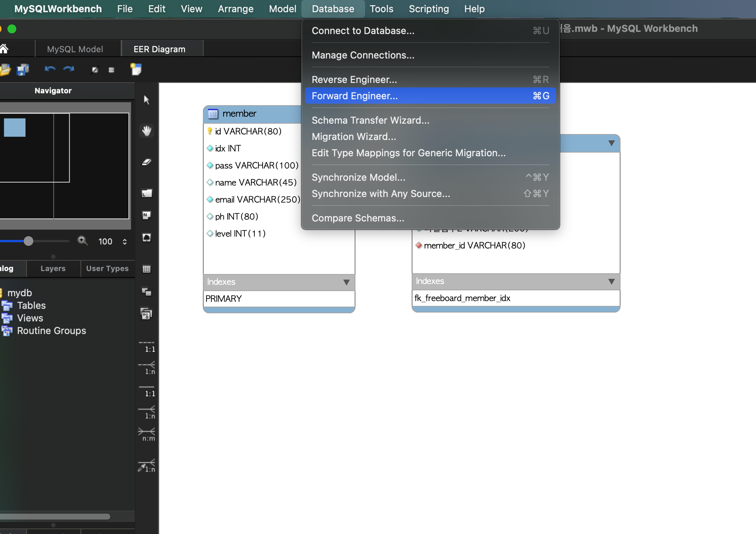Switch to the MySQL Model tab
Image resolution: width=756 pixels, height=534 pixels.
pos(75,49)
